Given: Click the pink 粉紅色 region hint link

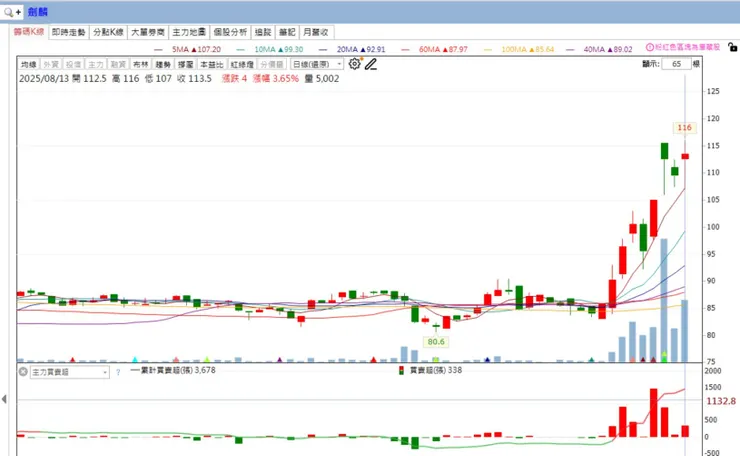Looking at the screenshot, I should pos(688,47).
